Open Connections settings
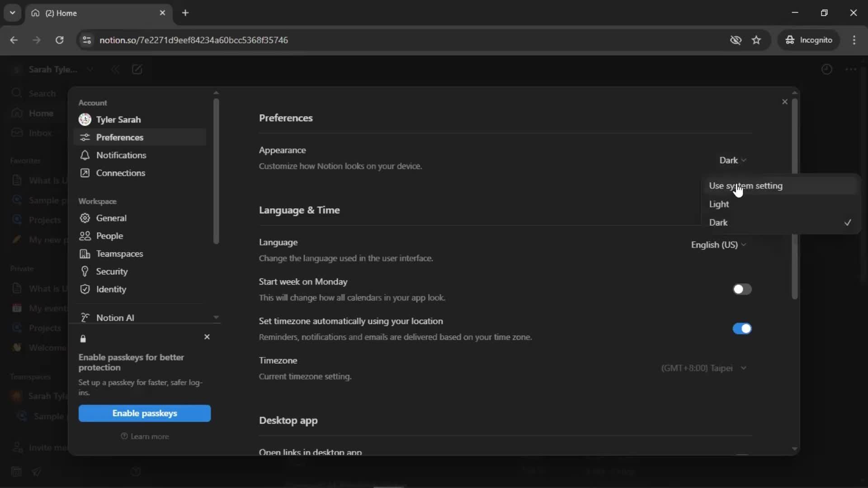868x488 pixels. click(140, 173)
